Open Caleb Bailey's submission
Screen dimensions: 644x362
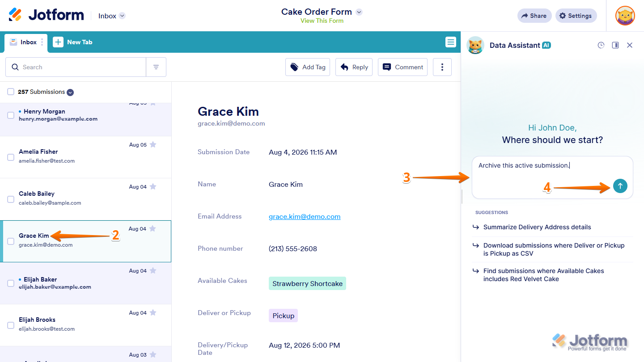(x=85, y=199)
